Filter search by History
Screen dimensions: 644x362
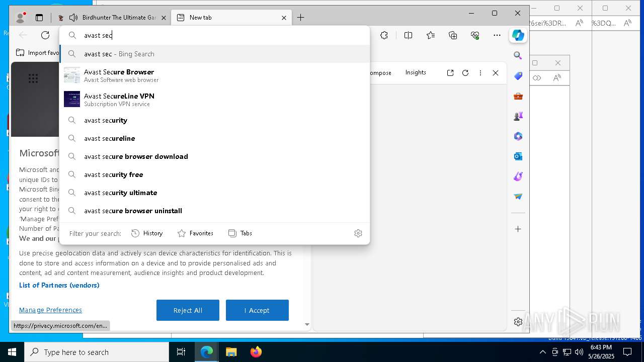(x=147, y=233)
